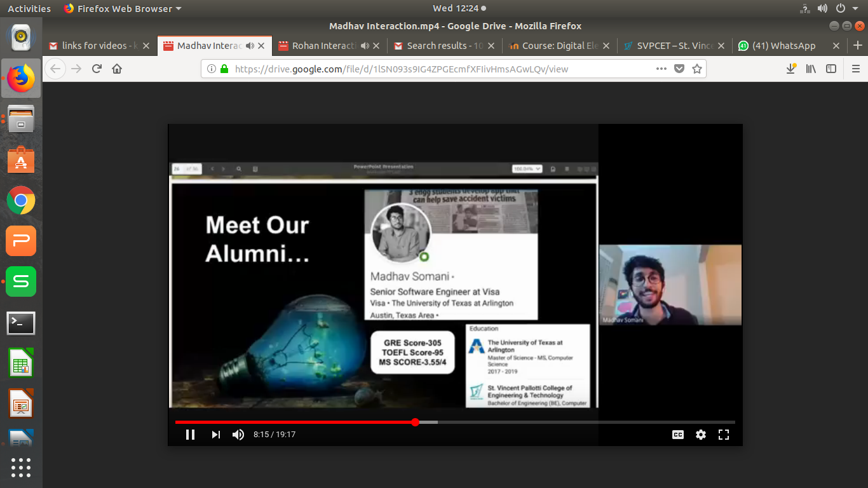
Task: Close the 'Course: Digital Ele' tab
Action: coord(606,46)
